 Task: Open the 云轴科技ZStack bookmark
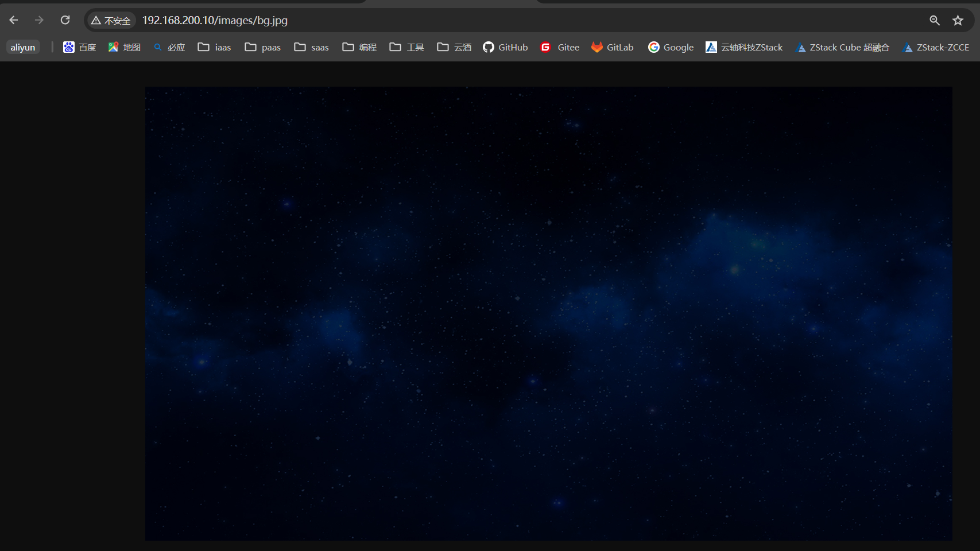coord(744,47)
